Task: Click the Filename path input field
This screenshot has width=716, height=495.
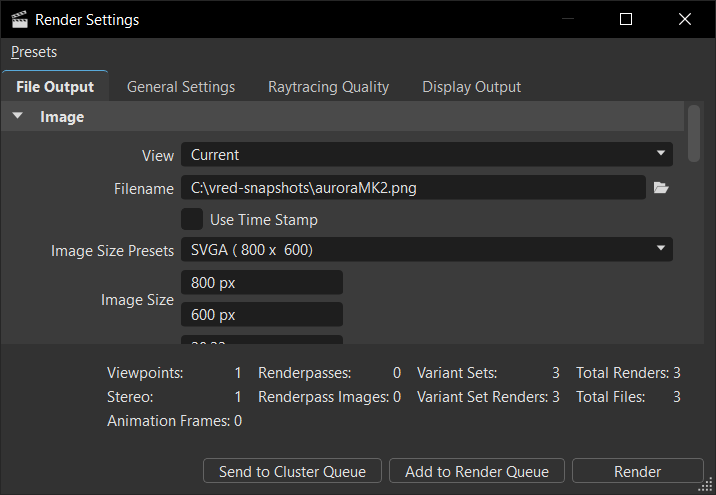Action: (x=412, y=187)
